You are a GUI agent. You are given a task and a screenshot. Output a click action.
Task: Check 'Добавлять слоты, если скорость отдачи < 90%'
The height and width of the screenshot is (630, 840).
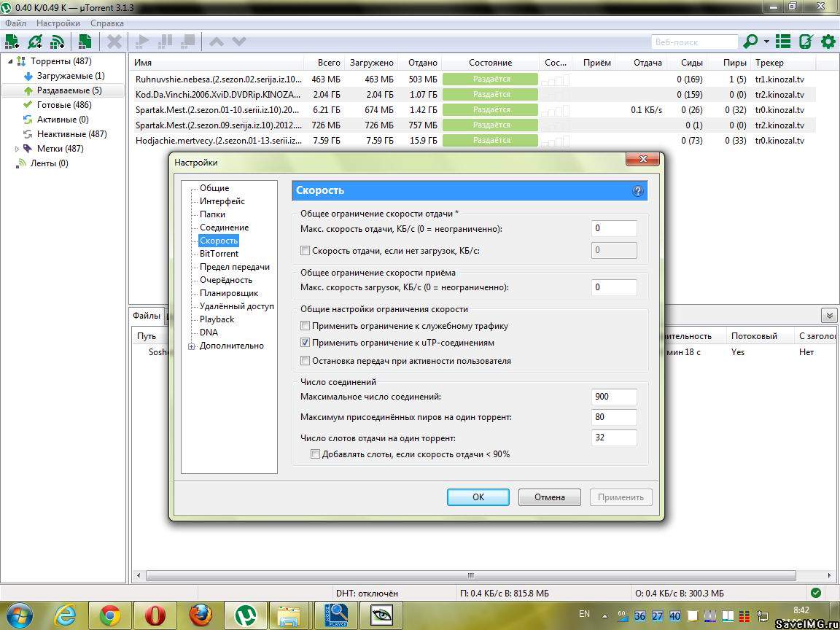(x=315, y=454)
